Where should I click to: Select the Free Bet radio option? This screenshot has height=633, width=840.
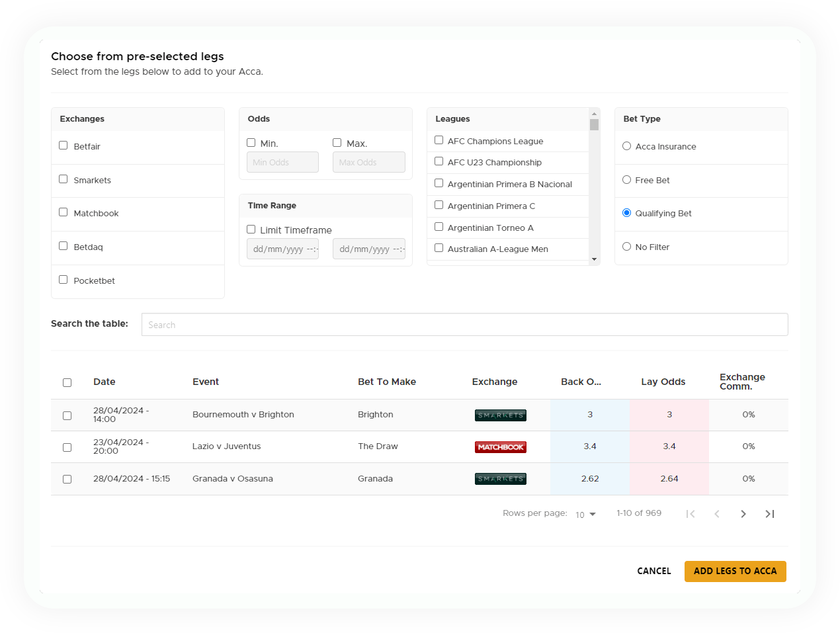(x=626, y=180)
